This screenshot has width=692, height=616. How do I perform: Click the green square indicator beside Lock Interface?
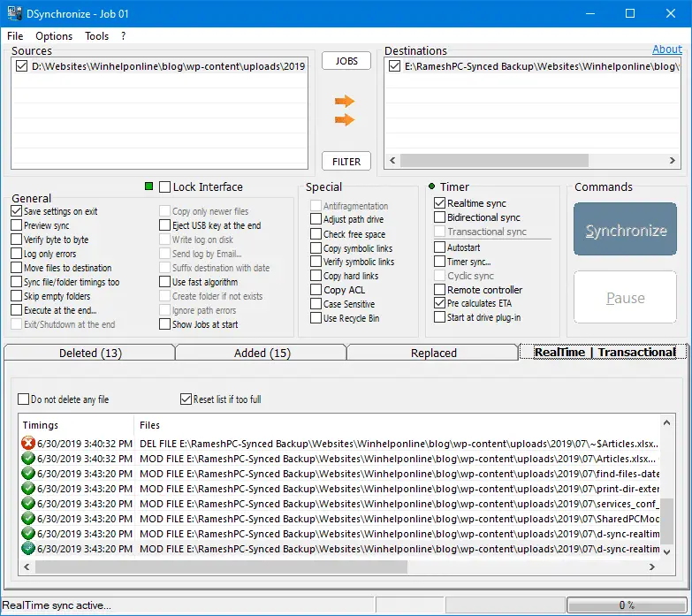click(x=148, y=186)
